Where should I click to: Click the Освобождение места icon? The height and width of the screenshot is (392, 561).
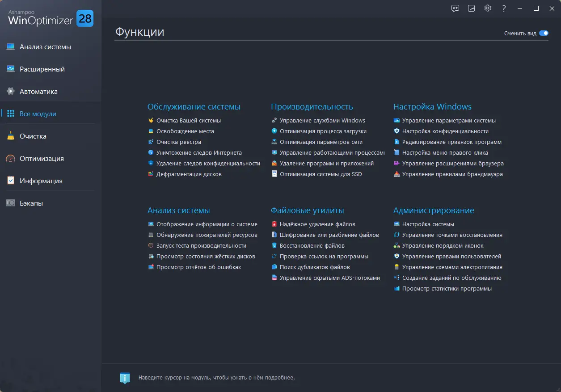pos(151,131)
